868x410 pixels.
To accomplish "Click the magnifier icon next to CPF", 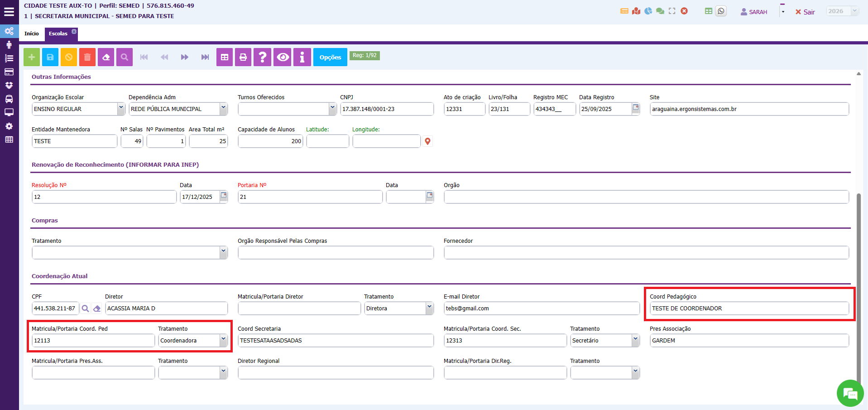I will coord(85,309).
